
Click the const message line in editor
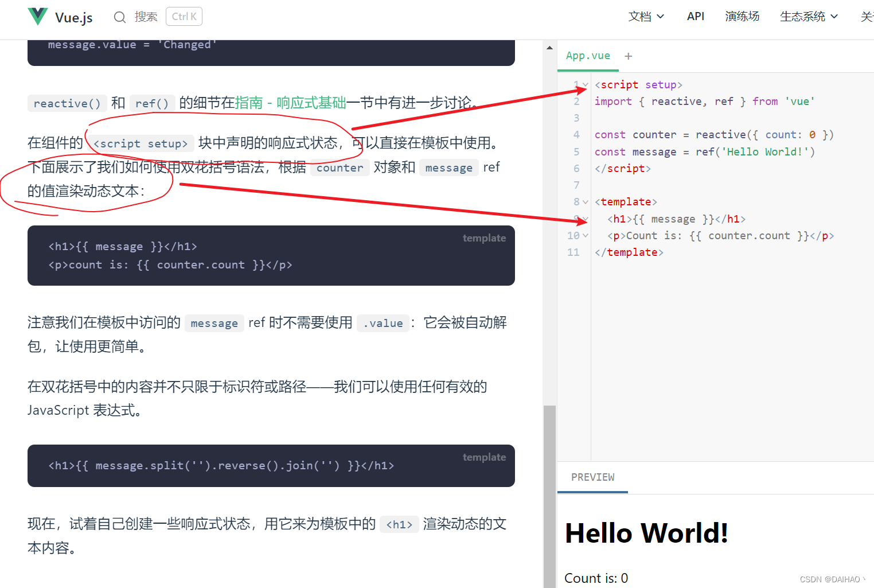pyautogui.click(x=705, y=152)
